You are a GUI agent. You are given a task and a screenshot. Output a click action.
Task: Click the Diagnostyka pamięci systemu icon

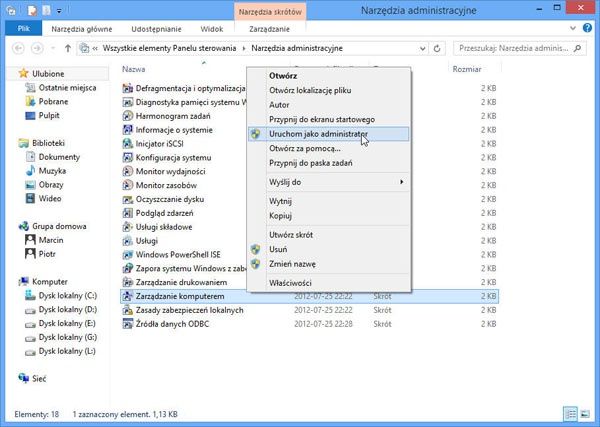127,102
